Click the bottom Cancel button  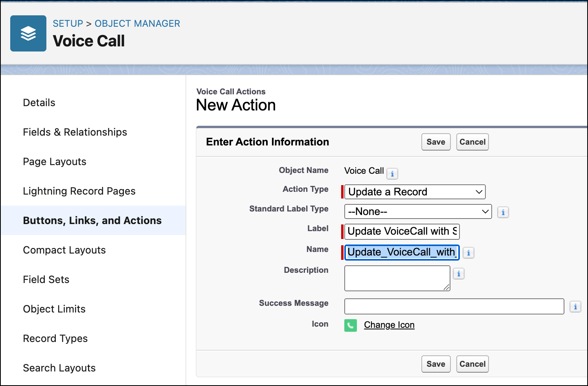point(472,364)
